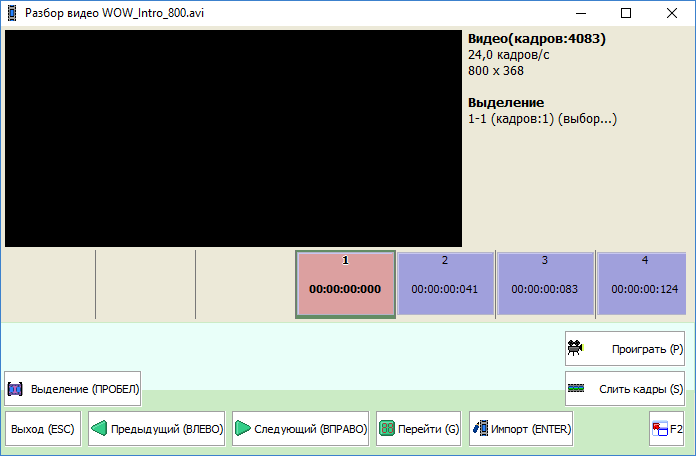Click the Проиграть (P) play button
The image size is (696, 456).
point(625,349)
